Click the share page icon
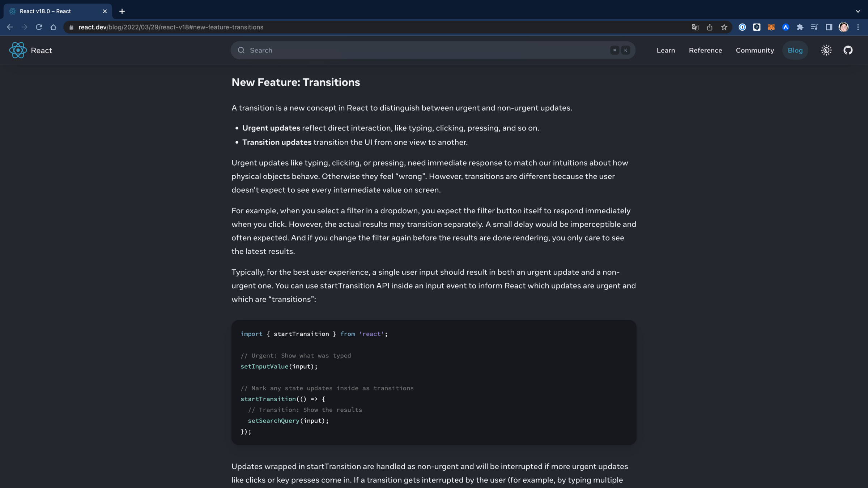The image size is (868, 488). [x=710, y=27]
